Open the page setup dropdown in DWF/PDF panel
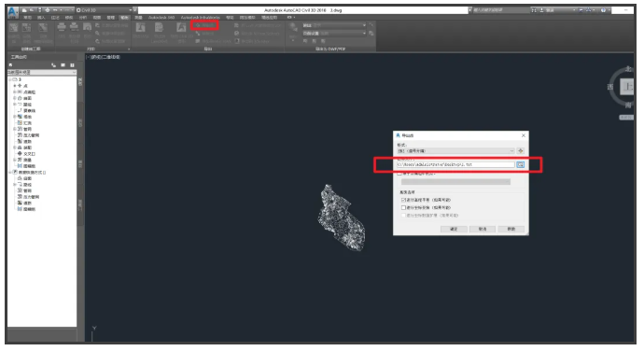The height and width of the screenshot is (351, 644). (334, 34)
